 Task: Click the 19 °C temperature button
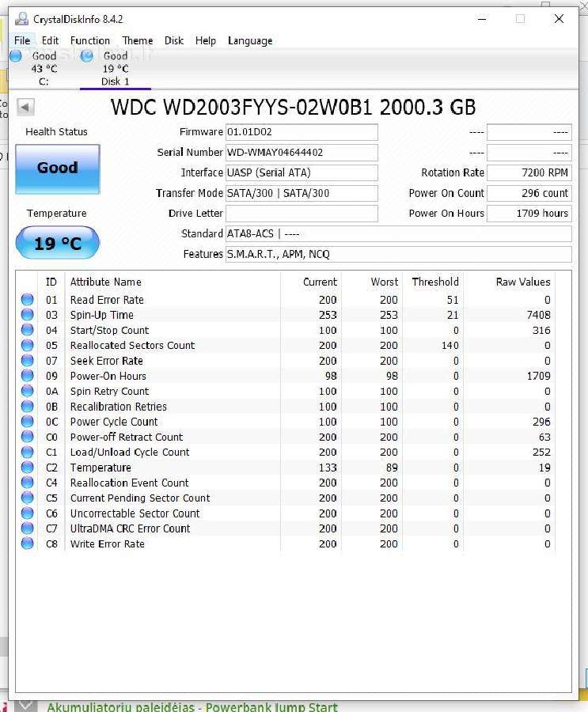click(57, 243)
